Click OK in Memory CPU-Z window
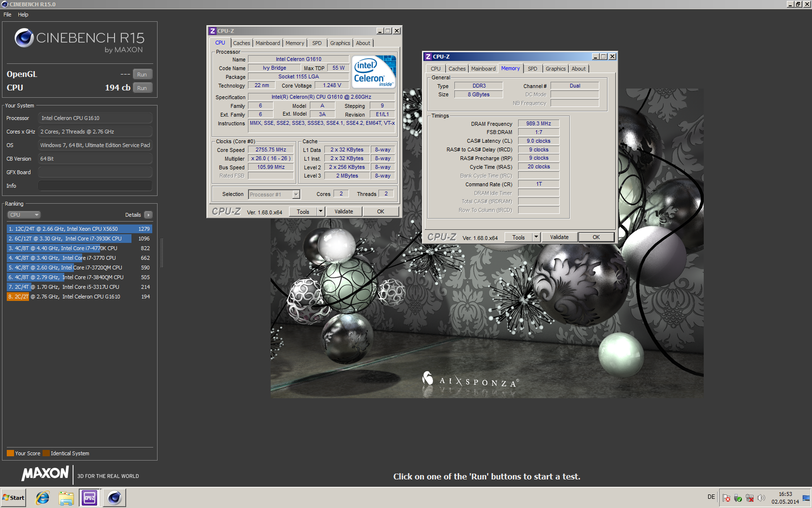Viewport: 812px width, 508px height. tap(596, 237)
